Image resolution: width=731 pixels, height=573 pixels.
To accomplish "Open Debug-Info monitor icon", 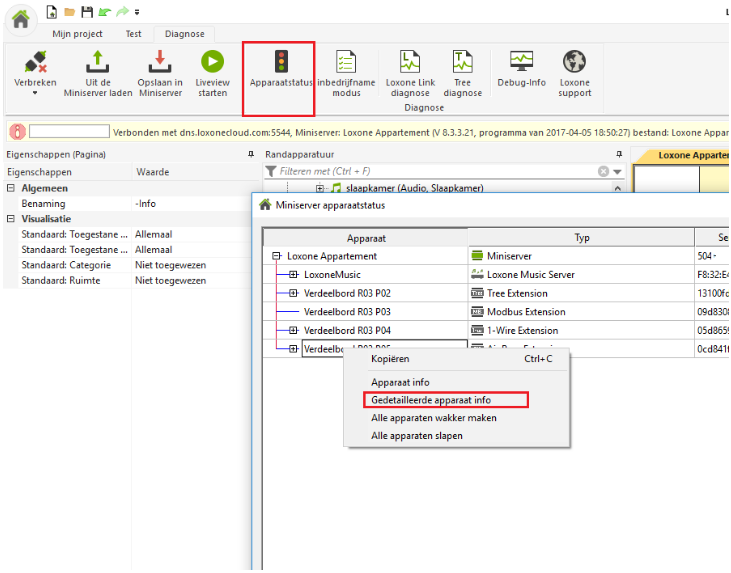I will pyautogui.click(x=521, y=62).
